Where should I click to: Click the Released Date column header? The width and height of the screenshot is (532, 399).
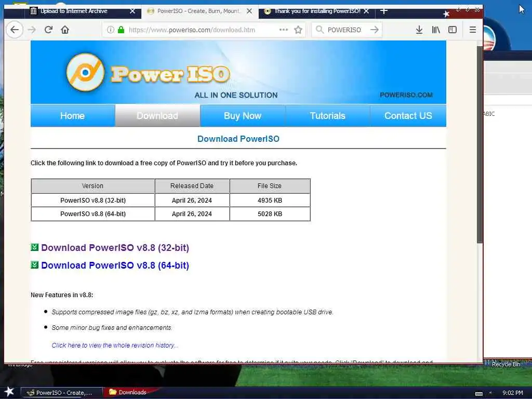(x=192, y=186)
